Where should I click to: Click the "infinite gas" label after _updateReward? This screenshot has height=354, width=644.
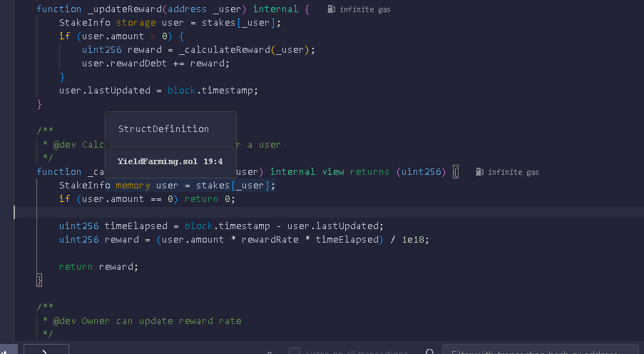click(x=364, y=9)
